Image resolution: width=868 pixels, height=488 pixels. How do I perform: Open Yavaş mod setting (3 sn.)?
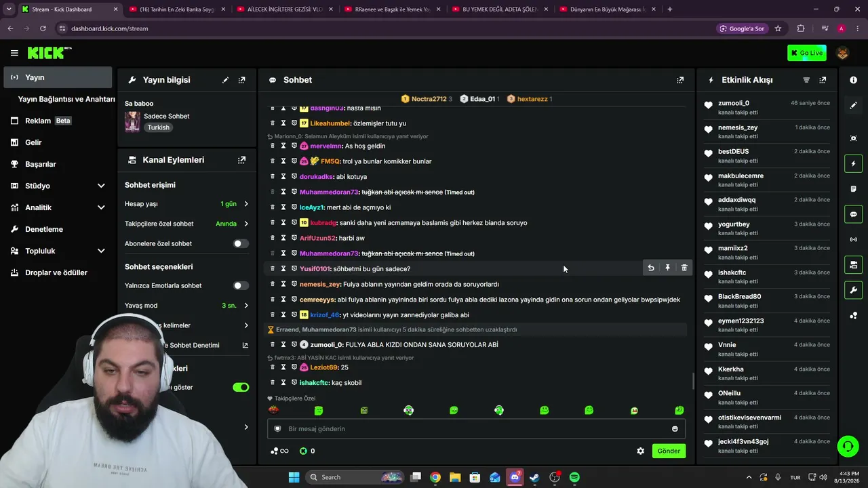coord(186,306)
